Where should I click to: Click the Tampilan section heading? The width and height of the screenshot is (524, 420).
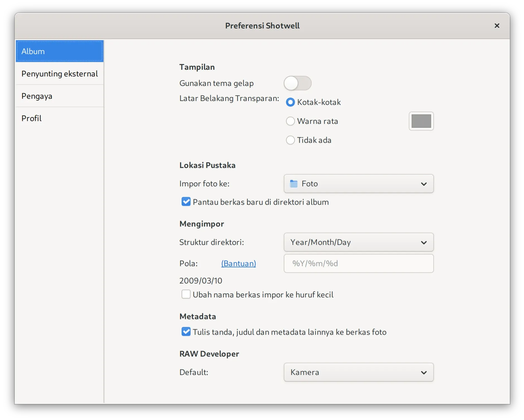tap(197, 67)
